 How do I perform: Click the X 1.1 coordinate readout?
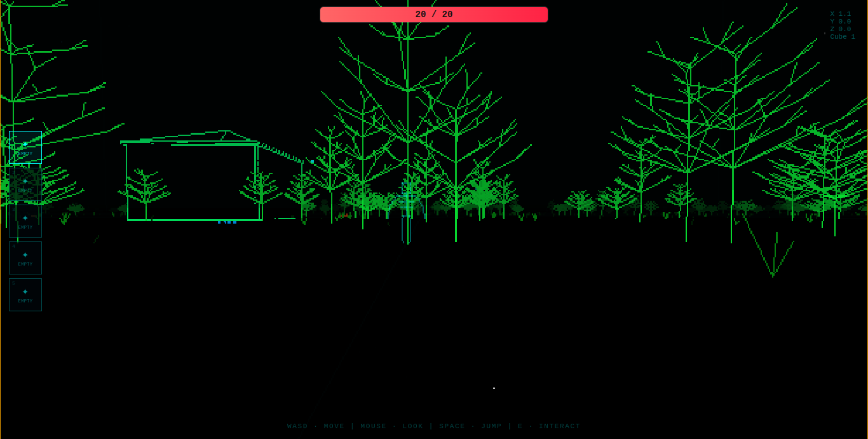pyautogui.click(x=840, y=14)
